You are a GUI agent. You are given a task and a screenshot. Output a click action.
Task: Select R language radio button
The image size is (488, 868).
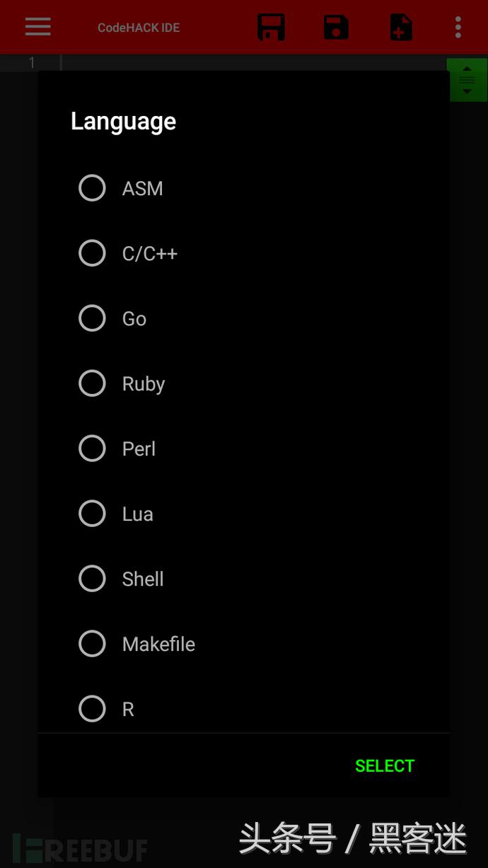click(x=92, y=709)
